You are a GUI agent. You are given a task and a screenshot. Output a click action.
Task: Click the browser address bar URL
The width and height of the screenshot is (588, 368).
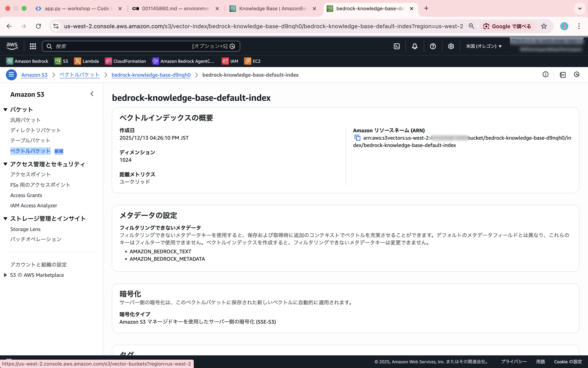pyautogui.click(x=263, y=26)
